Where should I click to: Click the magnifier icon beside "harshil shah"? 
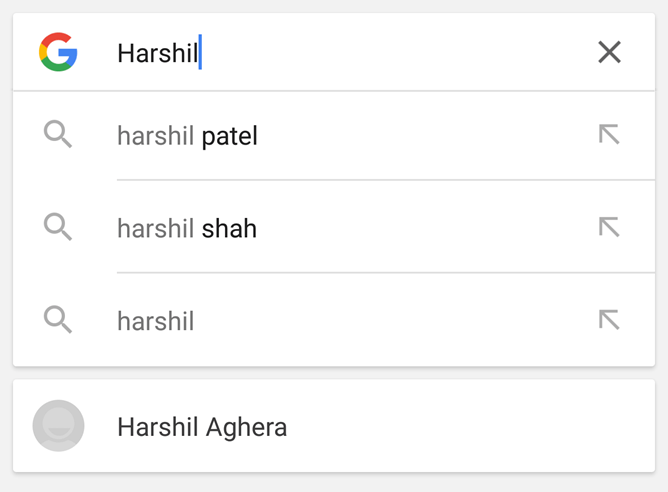tap(58, 228)
